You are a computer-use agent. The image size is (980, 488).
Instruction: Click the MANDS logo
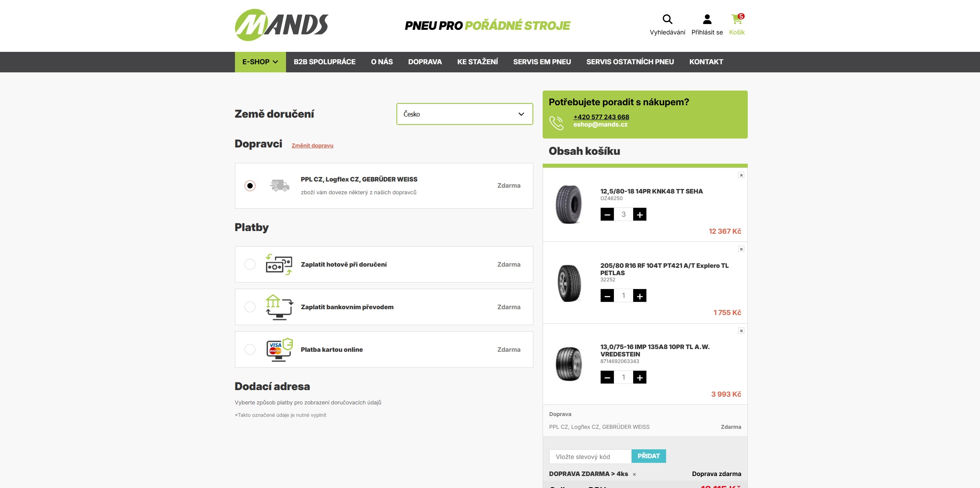[281, 25]
